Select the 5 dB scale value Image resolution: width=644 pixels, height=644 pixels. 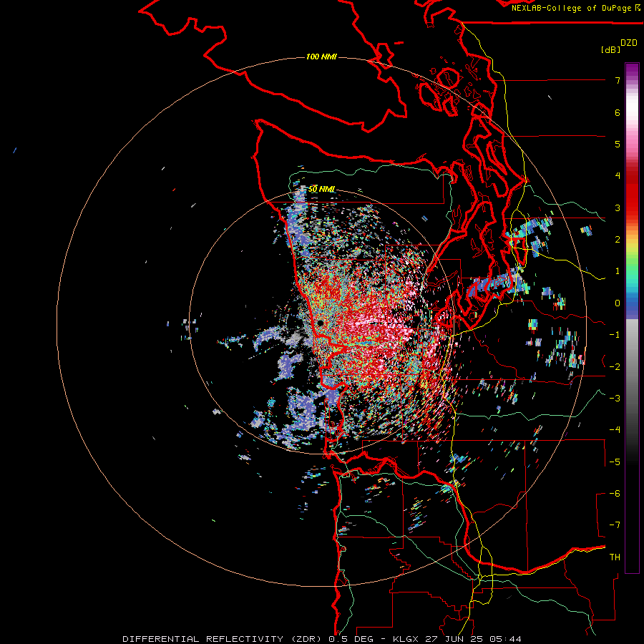pos(618,144)
